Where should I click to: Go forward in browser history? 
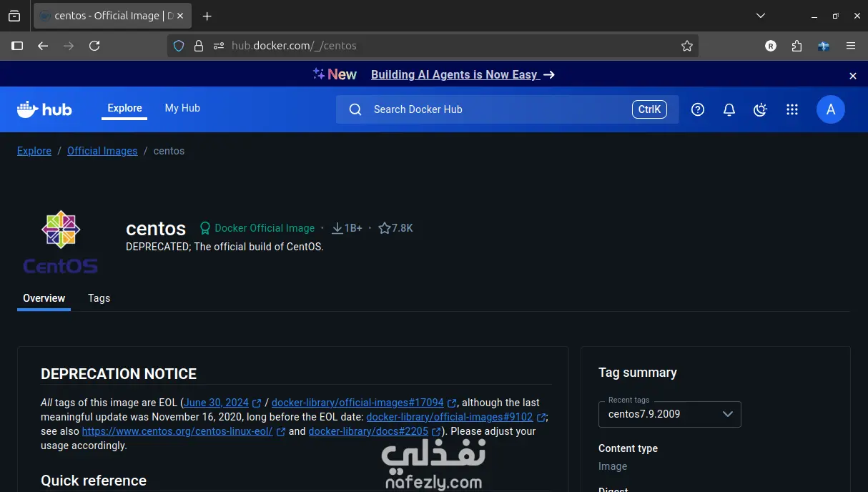tap(69, 46)
